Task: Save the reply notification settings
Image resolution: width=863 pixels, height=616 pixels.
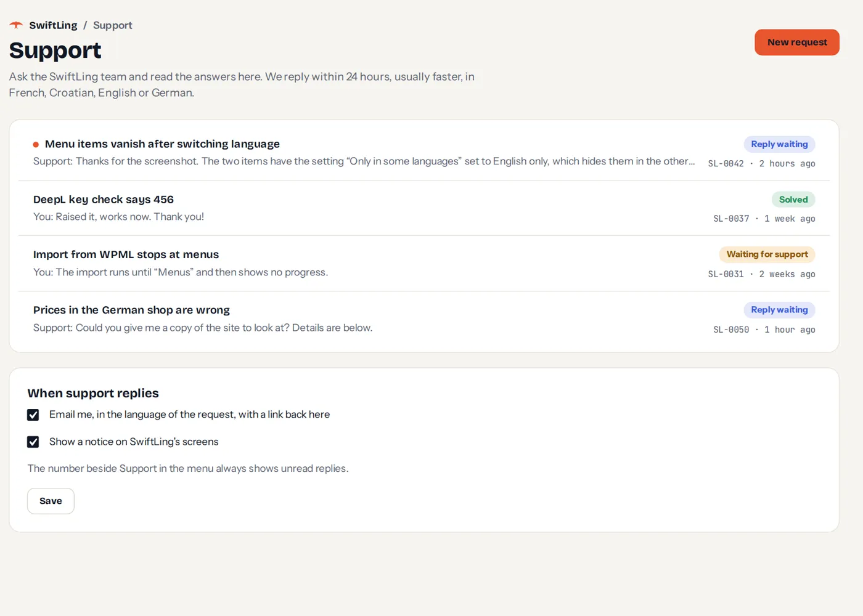Action: (x=51, y=501)
